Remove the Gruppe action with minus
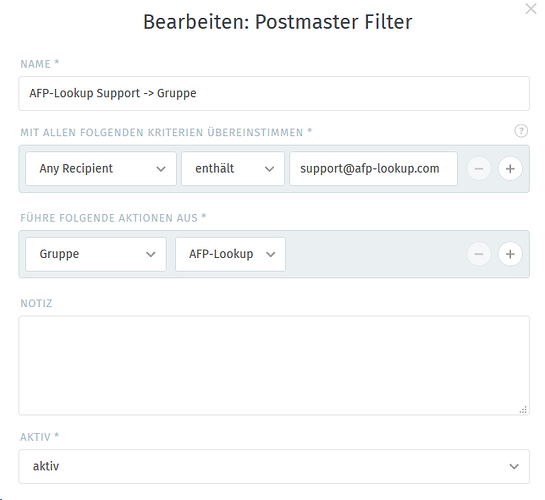Image resolution: width=545 pixels, height=500 pixels. pos(479,254)
